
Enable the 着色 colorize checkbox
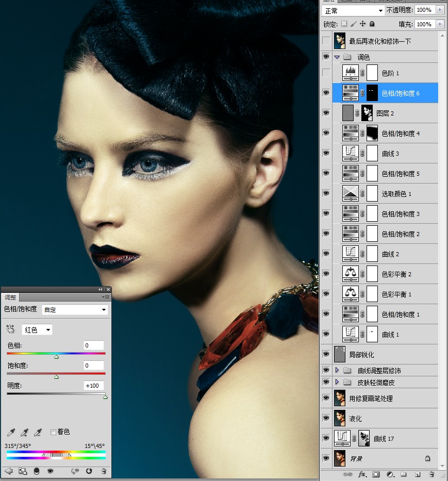[53, 432]
